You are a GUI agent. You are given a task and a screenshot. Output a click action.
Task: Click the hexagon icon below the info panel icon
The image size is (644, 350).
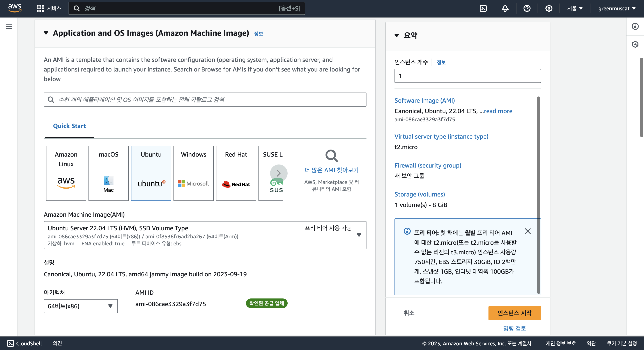(x=635, y=45)
